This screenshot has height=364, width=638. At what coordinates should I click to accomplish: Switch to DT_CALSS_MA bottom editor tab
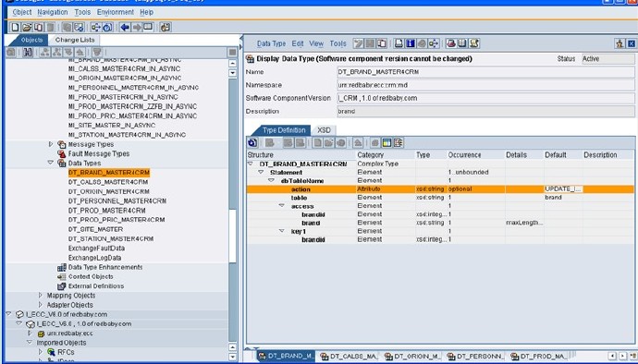click(349, 357)
